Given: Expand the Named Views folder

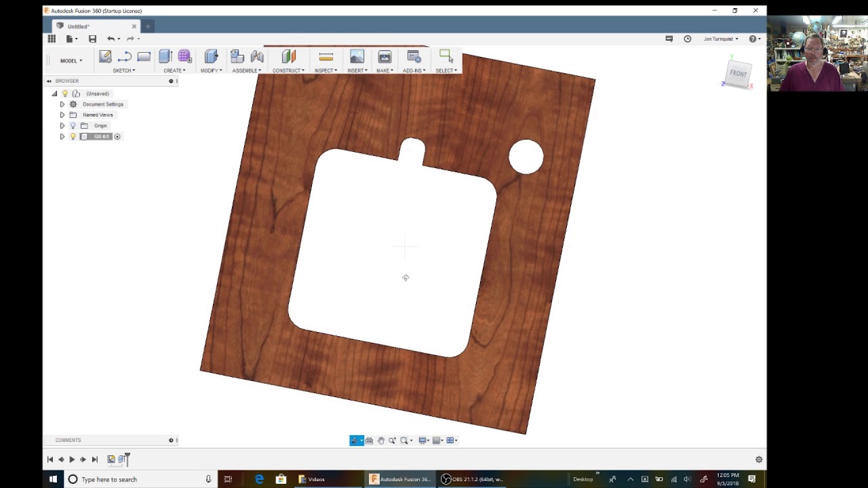Looking at the screenshot, I should coord(62,115).
